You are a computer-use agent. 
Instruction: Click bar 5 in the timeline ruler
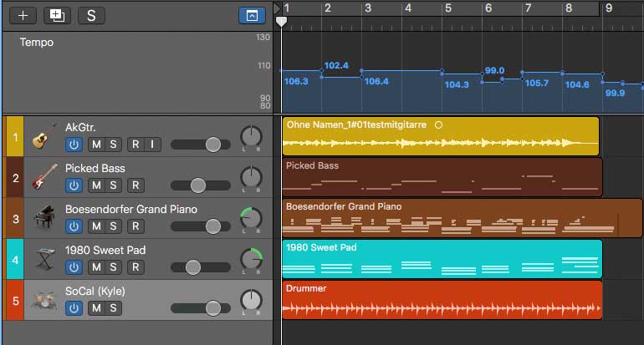(x=448, y=8)
